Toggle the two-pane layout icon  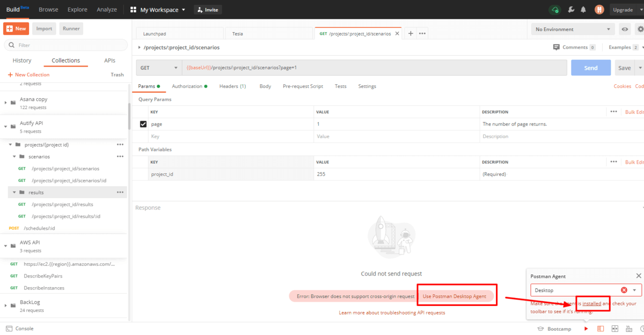point(601,329)
